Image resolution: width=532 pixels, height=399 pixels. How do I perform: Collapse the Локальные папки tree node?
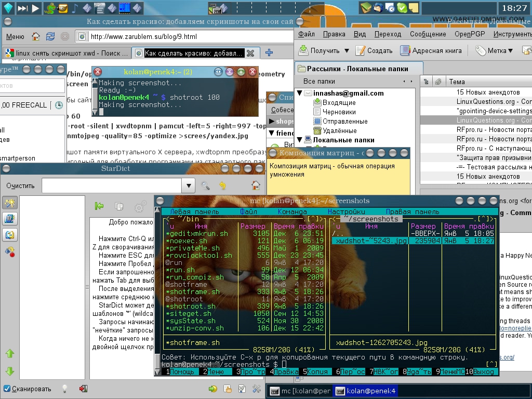(300, 139)
